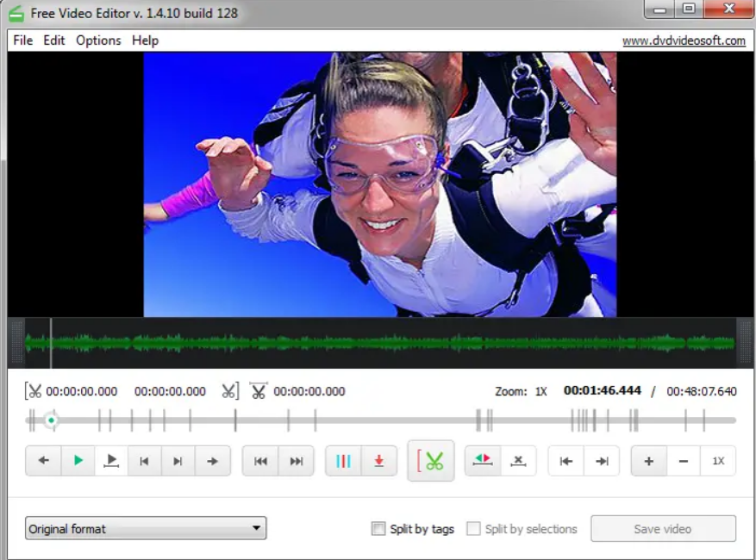
Task: Click the red down-arrow icon
Action: [x=378, y=461]
